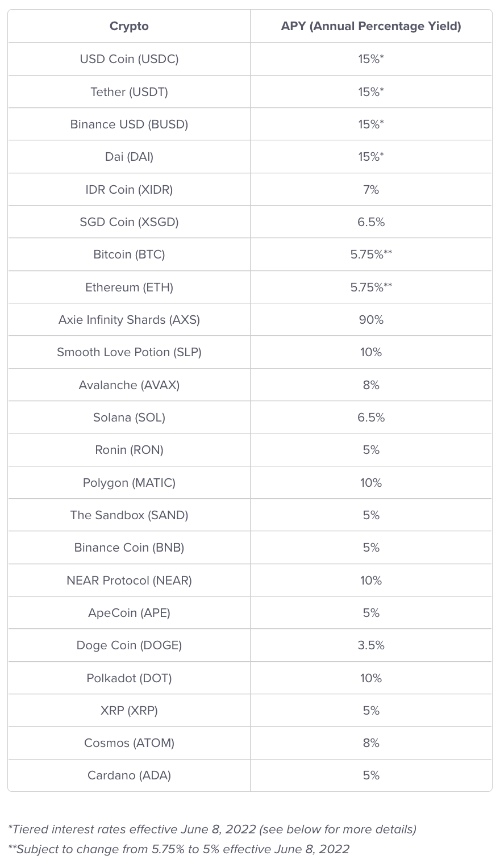This screenshot has width=500, height=868.
Task: Select the Dai (DAI) cell
Action: tap(129, 157)
